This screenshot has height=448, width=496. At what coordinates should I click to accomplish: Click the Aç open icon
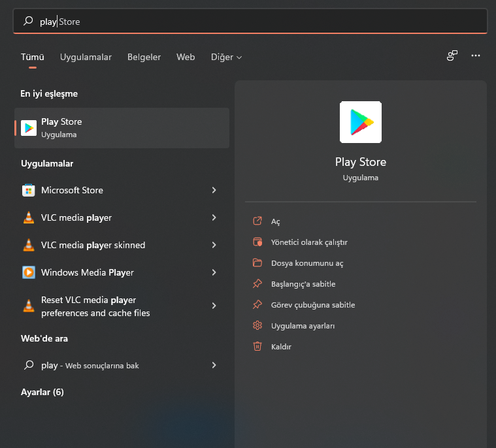click(257, 221)
